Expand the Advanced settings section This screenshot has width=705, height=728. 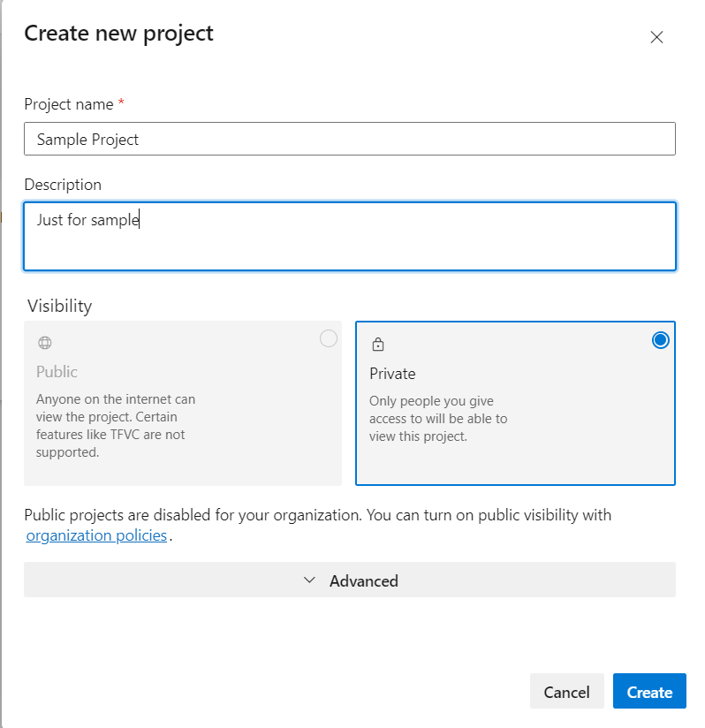pos(350,580)
